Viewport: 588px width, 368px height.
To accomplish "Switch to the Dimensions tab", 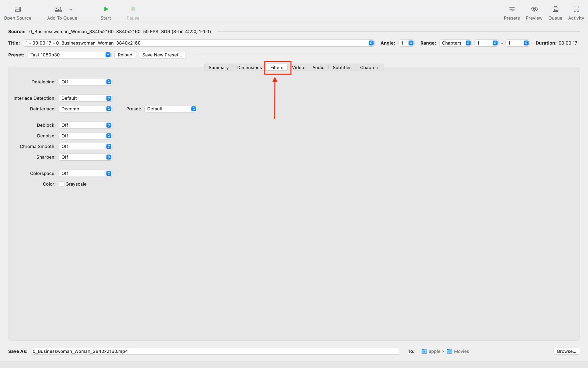I will point(249,68).
